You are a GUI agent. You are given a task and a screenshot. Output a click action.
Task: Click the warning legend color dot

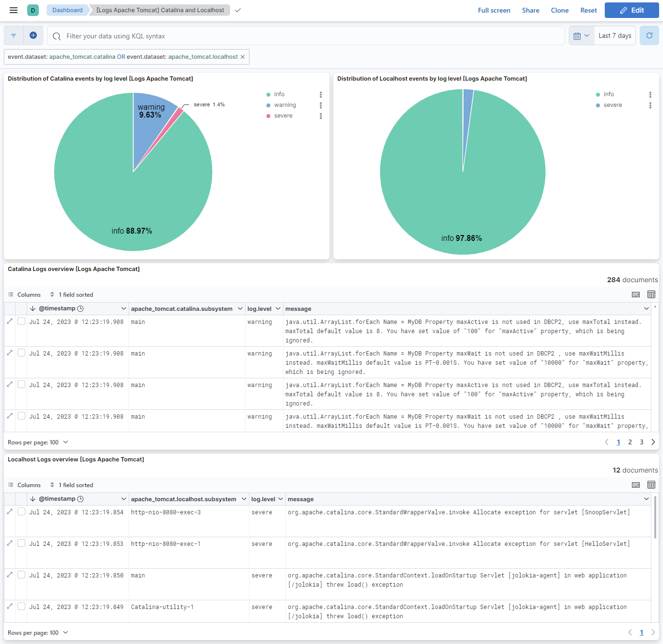pos(268,105)
